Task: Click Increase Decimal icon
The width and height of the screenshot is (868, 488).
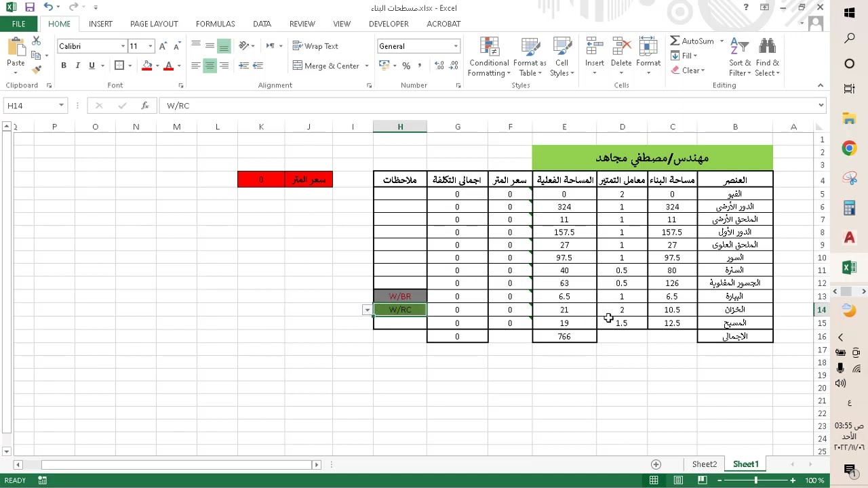Action: 439,66
